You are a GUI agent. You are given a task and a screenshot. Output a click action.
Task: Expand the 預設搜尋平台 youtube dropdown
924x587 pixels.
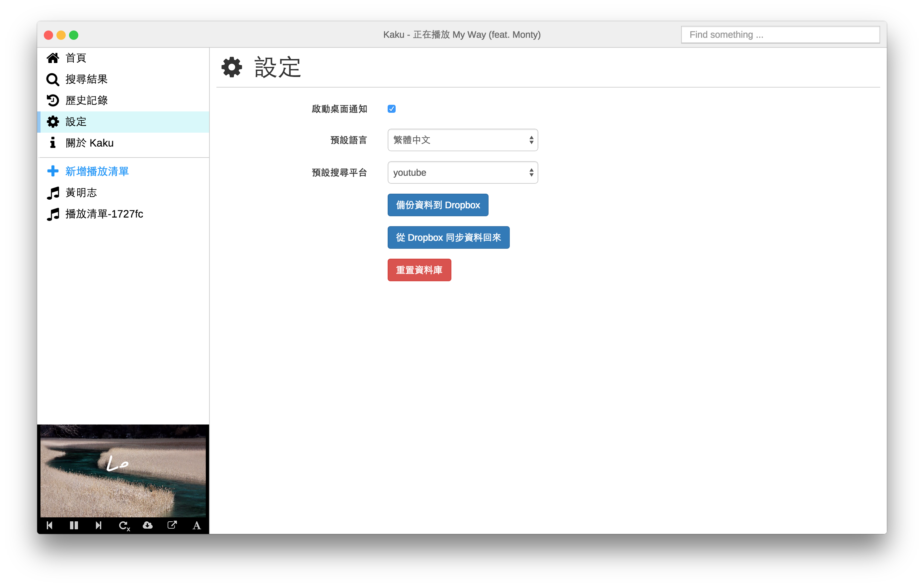(462, 172)
